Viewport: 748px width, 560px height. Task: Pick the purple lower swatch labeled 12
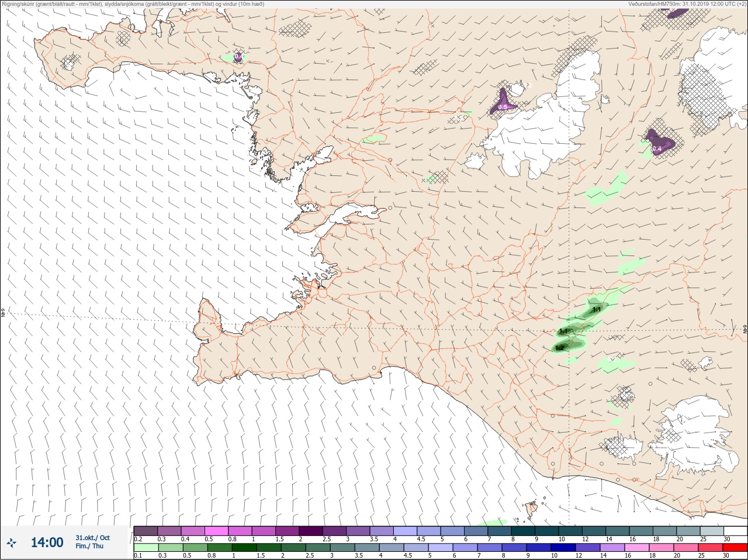coord(588,548)
